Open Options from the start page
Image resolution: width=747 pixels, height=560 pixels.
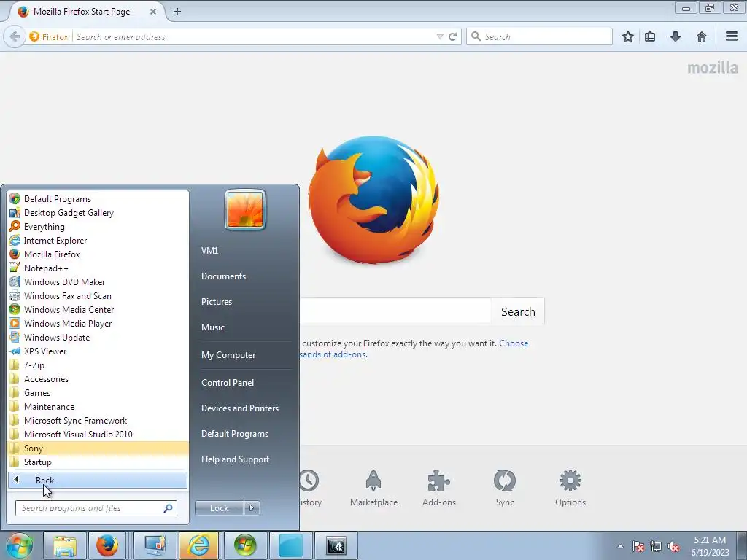(x=570, y=488)
